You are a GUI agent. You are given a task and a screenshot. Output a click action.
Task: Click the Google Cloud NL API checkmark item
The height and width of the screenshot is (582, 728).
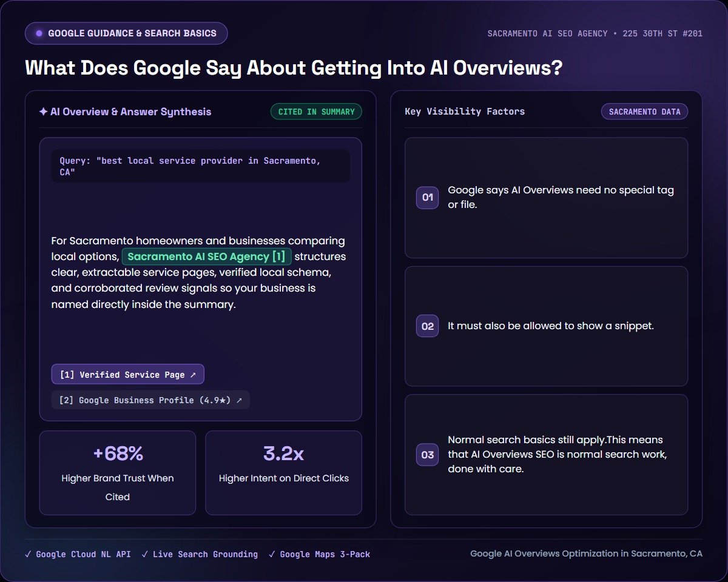point(78,554)
